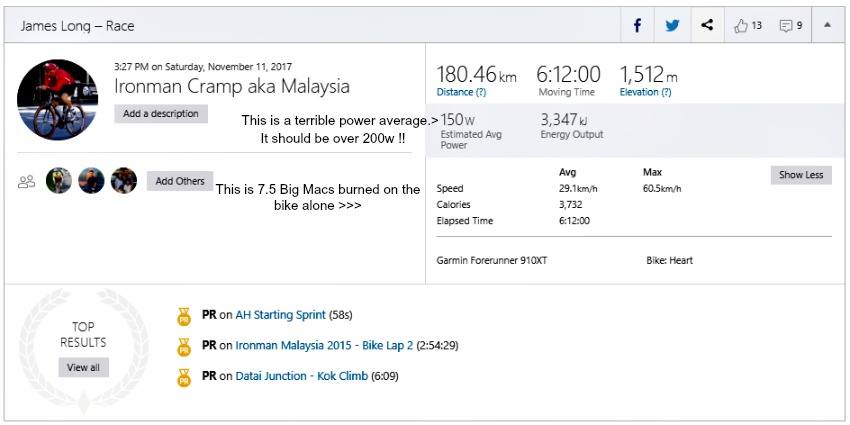Click the PR medal beside Datai Junction

tap(184, 377)
